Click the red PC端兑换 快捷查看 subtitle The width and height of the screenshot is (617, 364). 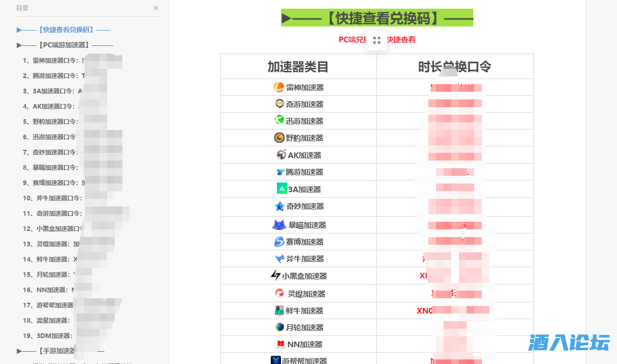point(377,39)
